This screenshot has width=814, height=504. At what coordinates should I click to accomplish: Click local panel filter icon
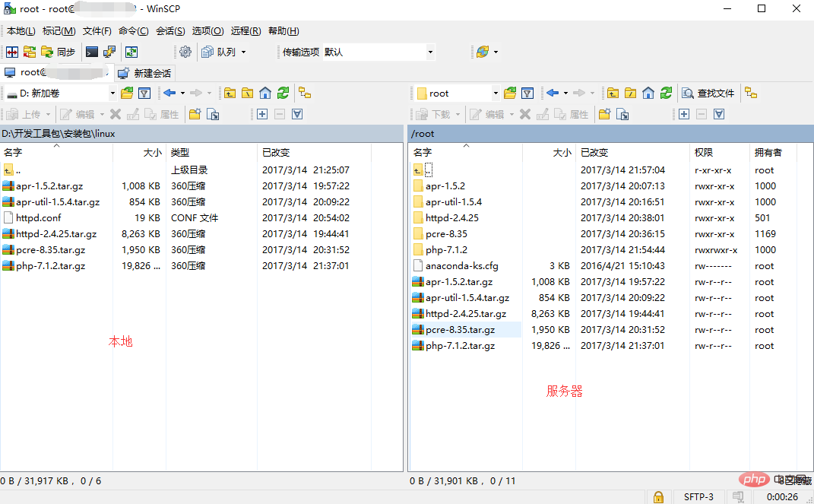point(144,94)
